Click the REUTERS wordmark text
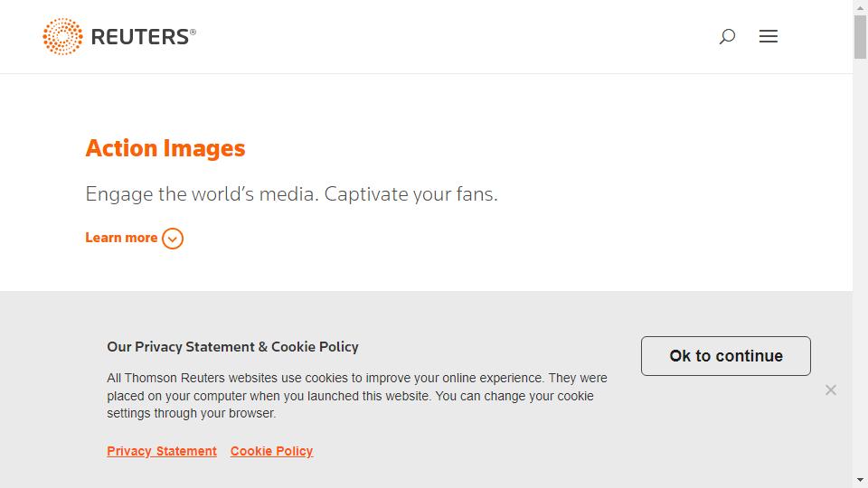Image resolution: width=868 pixels, height=488 pixels. point(140,37)
